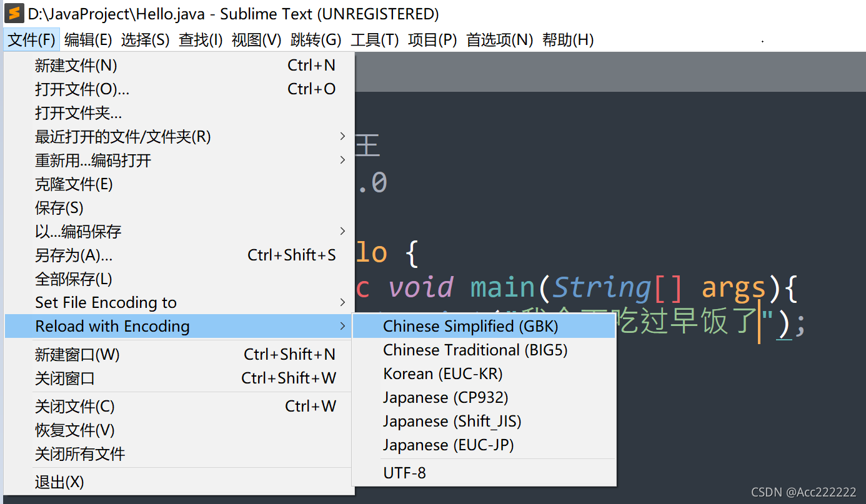
Task: Choose 新建文件(N) from File menu
Action: click(x=179, y=66)
